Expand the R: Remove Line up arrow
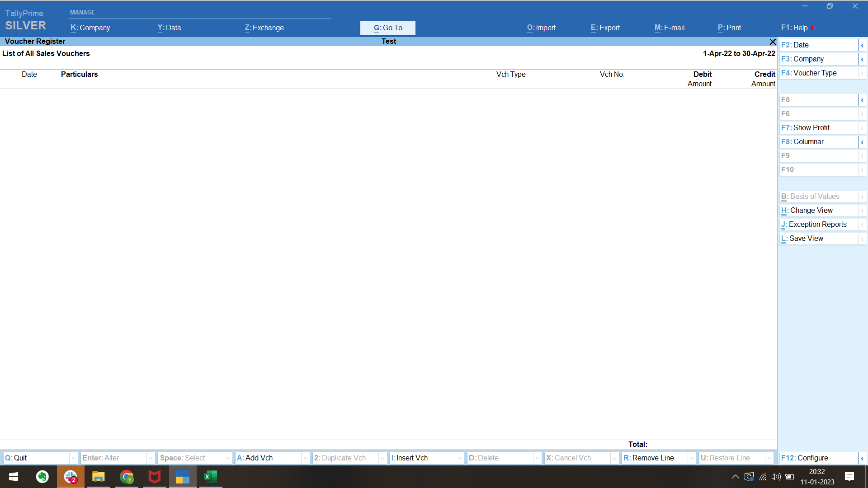The width and height of the screenshot is (868, 488). [x=692, y=458]
